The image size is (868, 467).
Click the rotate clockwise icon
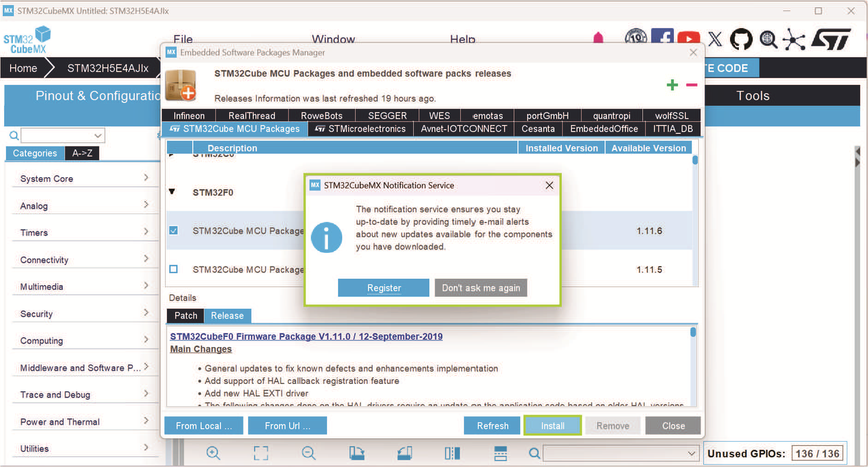pyautogui.click(x=357, y=453)
